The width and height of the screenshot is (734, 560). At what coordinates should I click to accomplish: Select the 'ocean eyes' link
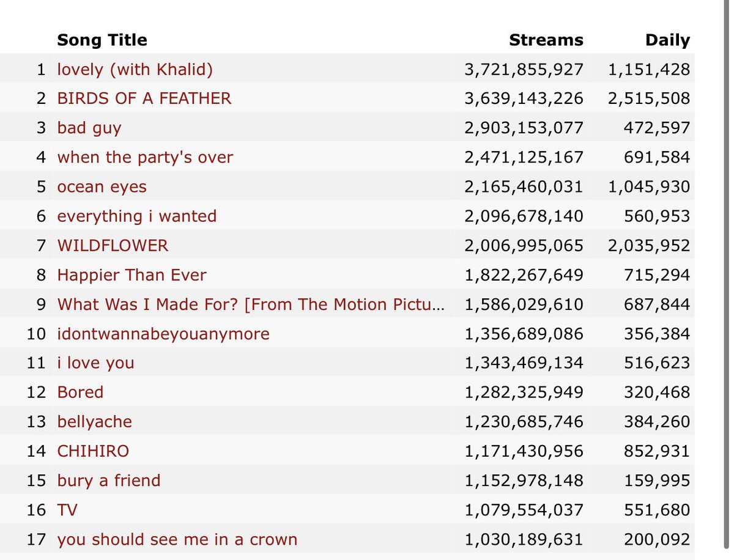102,186
